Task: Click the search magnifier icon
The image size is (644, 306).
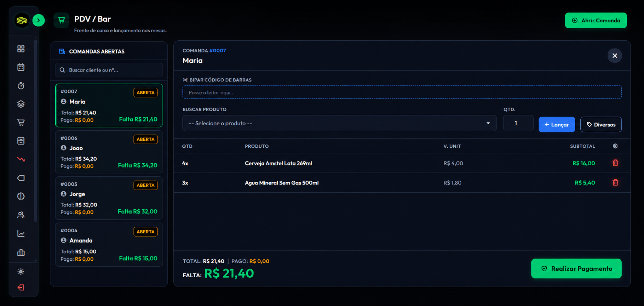Action: (62, 70)
